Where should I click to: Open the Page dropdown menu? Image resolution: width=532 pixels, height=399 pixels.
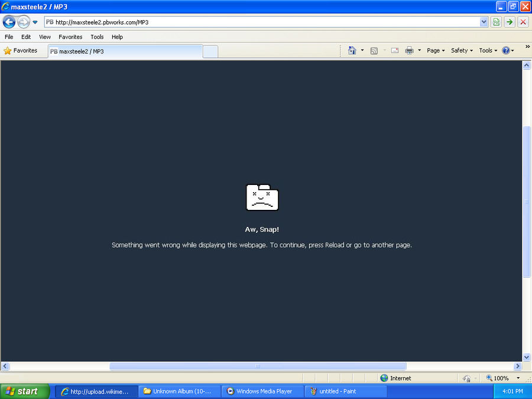(x=436, y=51)
